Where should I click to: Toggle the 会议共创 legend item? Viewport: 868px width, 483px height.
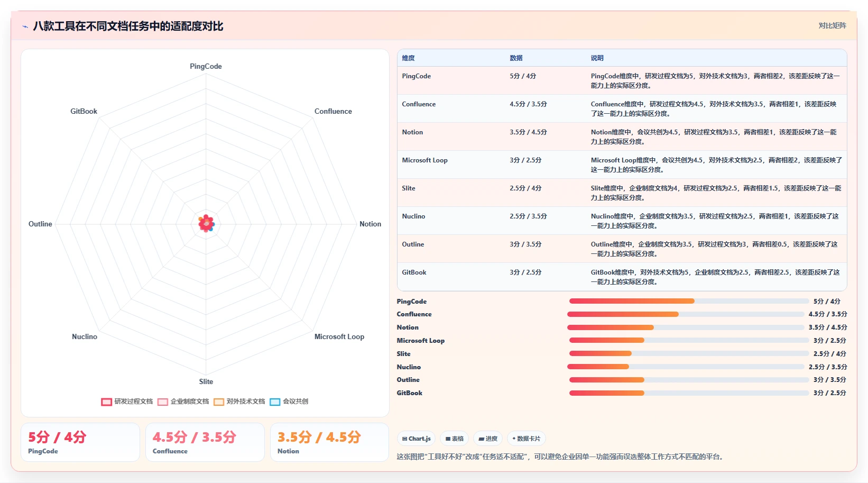[x=289, y=402]
